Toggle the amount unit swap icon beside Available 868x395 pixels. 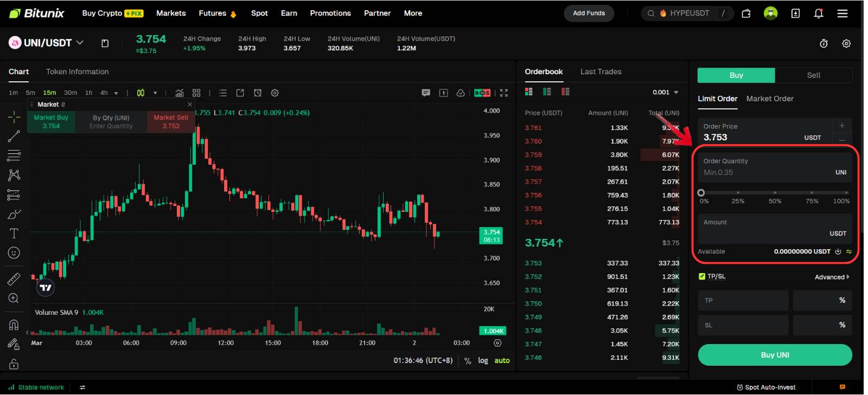[x=848, y=251]
